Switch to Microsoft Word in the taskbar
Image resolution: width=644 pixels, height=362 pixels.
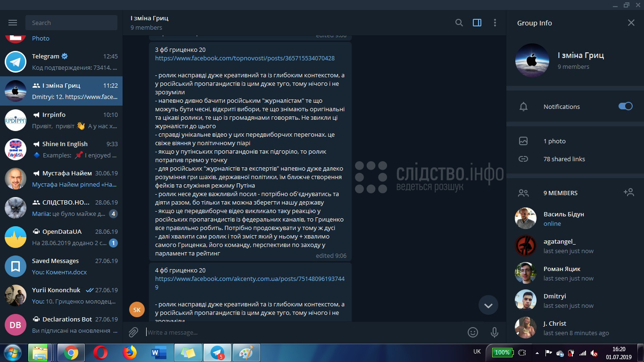158,353
